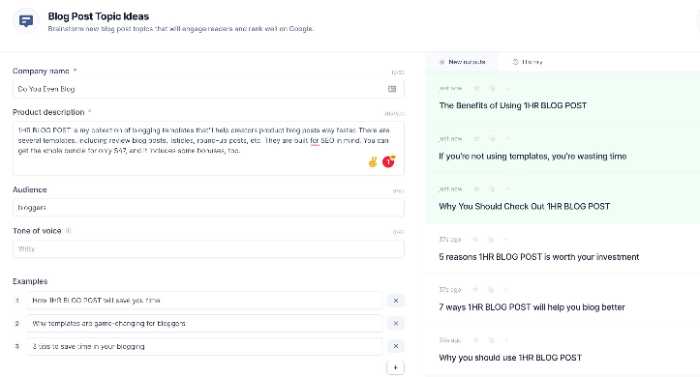Screen dimensions: 700x377
Task: Switch to the History tab
Action: click(x=527, y=62)
